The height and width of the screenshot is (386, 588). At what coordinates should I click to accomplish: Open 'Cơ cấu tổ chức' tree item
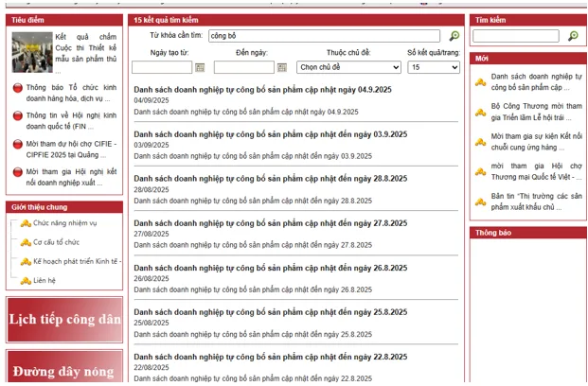(x=56, y=242)
